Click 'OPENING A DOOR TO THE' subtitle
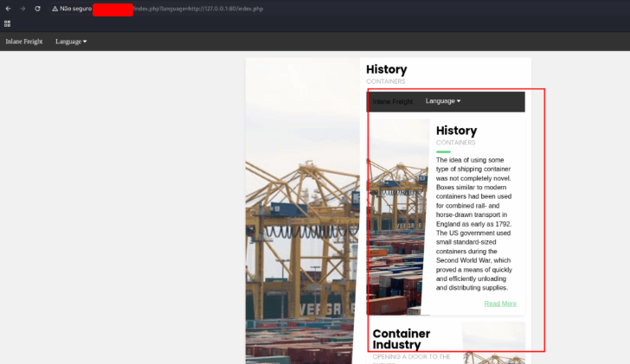The image size is (630, 364). [x=412, y=356]
